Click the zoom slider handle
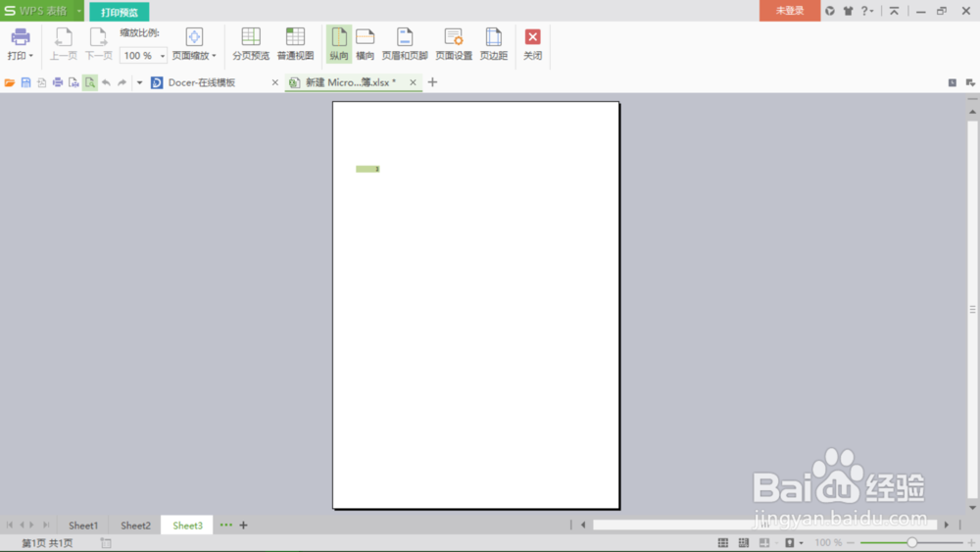 pyautogui.click(x=911, y=542)
